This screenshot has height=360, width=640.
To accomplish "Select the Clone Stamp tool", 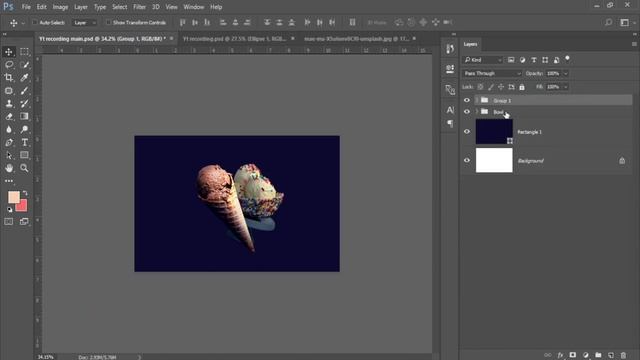I will [x=9, y=104].
